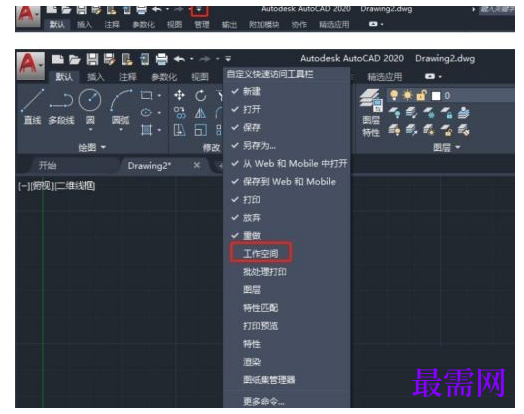Viewport: 524px width, 414px height.
Task: Click the Undo arrow in lower window toolbar
Action: pos(179,59)
